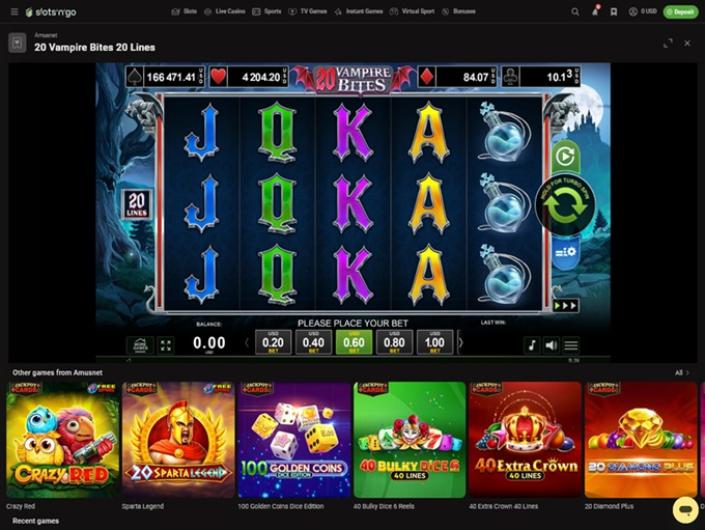The width and height of the screenshot is (705, 530).
Task: Open the bookmark favorites icon
Action: coord(614,12)
